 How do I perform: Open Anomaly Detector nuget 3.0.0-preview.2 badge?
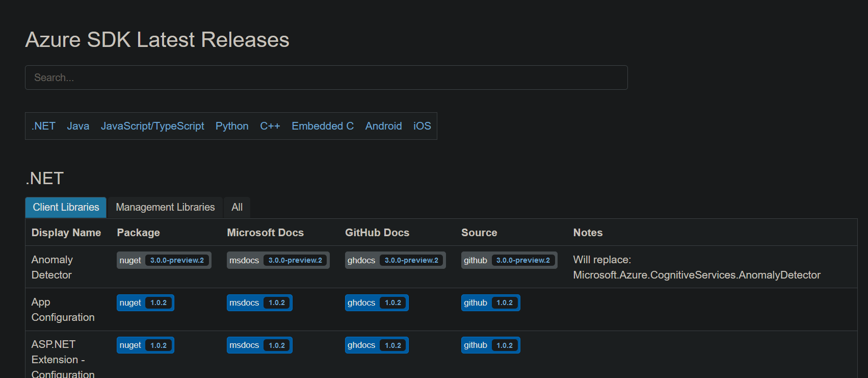(164, 260)
